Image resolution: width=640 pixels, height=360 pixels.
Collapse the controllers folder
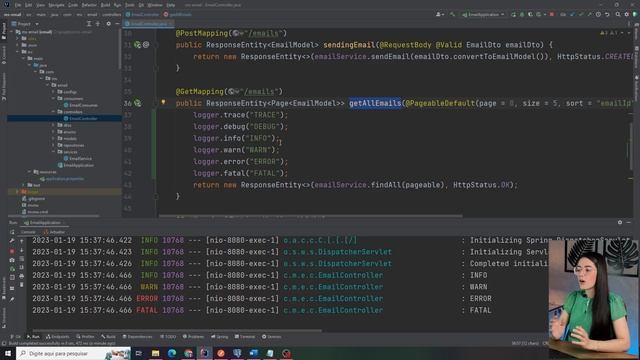tap(53, 112)
